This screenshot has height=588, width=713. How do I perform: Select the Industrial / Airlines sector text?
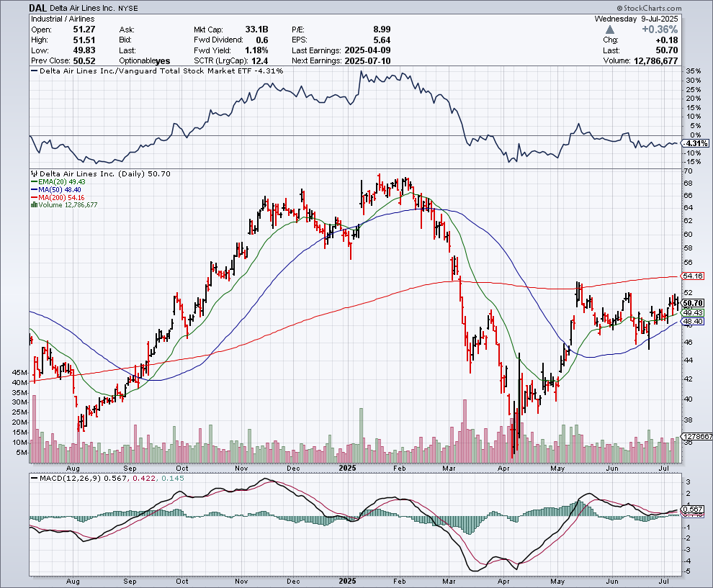tap(63, 19)
